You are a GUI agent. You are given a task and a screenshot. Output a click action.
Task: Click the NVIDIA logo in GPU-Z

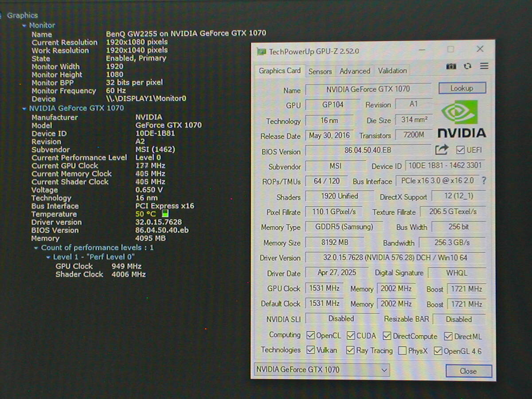(x=462, y=119)
